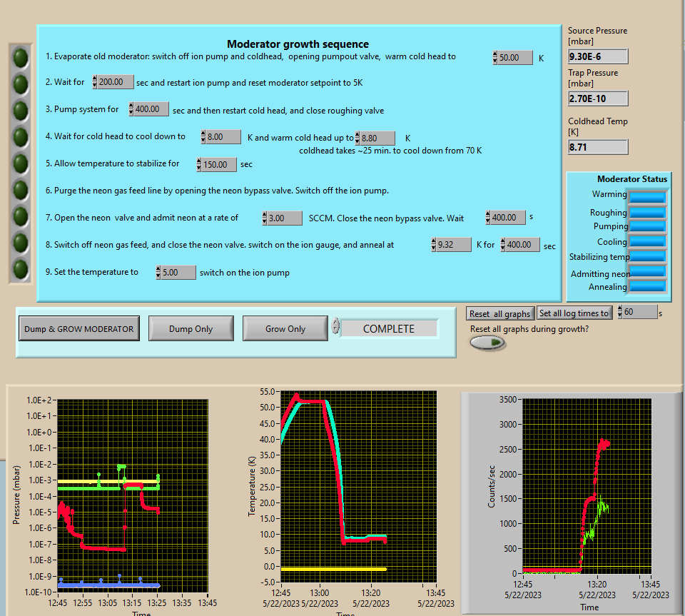
Task: Click the Cooling status indicator light
Action: coord(647,241)
